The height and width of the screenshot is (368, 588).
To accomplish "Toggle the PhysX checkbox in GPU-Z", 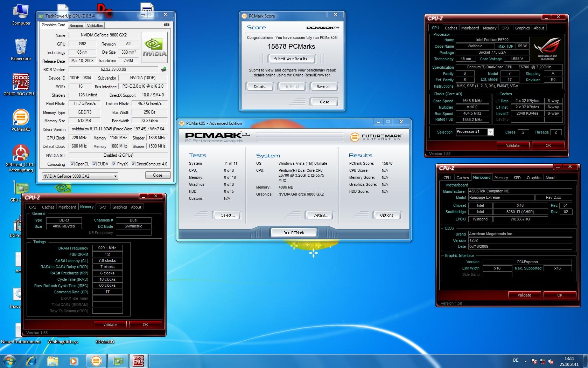I will 114,164.
